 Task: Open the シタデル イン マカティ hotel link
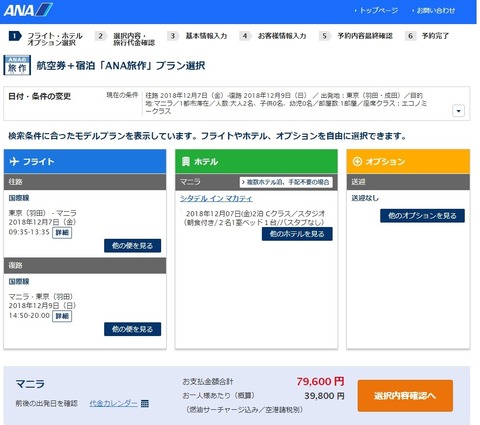pyautogui.click(x=216, y=198)
